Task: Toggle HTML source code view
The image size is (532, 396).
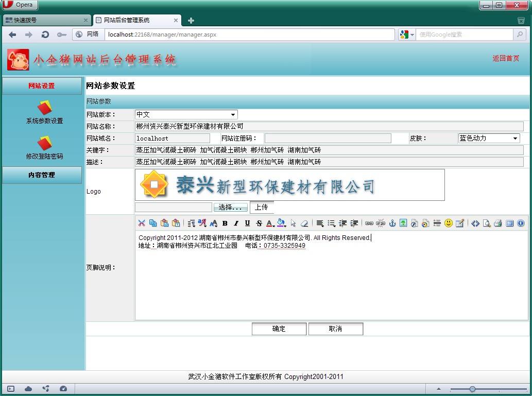Action: 475,223
